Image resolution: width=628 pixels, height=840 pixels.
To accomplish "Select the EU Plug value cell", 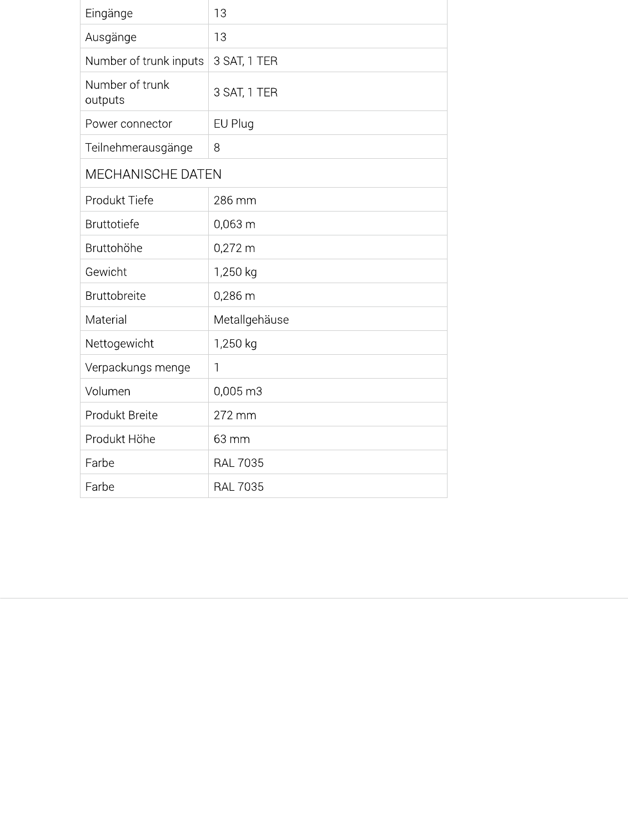I will 234,124.
